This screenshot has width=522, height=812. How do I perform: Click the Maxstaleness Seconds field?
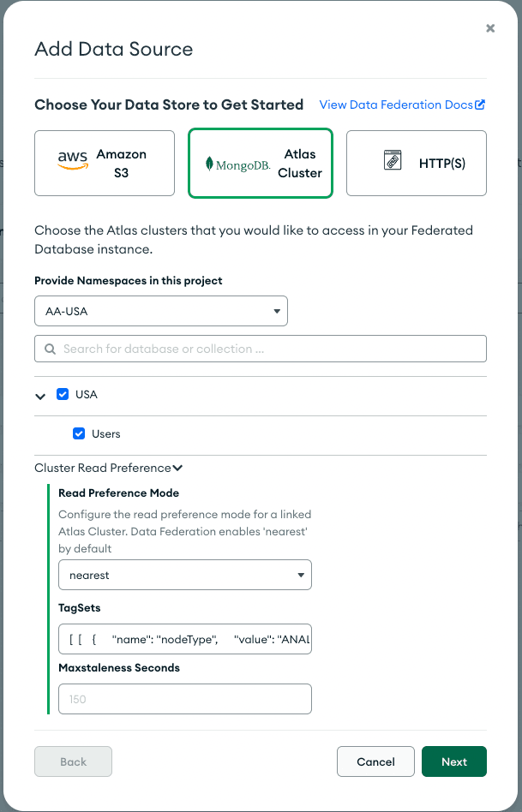coord(184,699)
